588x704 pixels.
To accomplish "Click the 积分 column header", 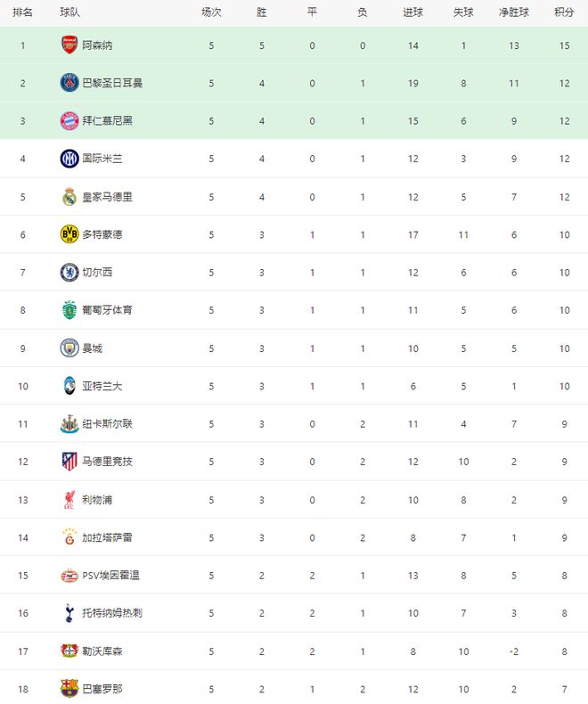I will click(564, 12).
